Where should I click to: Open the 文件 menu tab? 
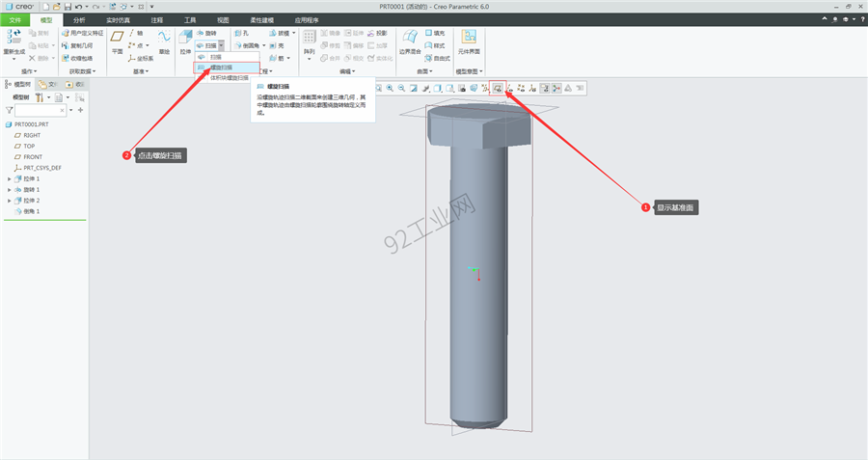(x=14, y=20)
